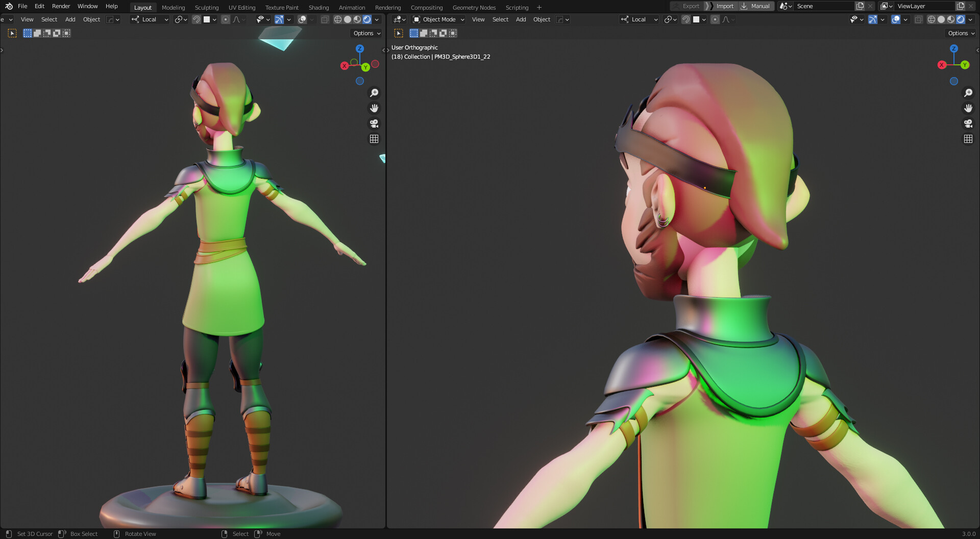
Task: Expand the Options dropdown in left viewport
Action: [366, 33]
